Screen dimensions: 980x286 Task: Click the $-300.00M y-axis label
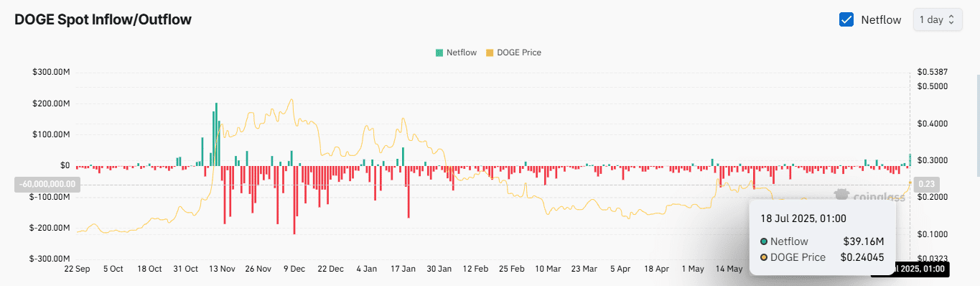(49, 259)
